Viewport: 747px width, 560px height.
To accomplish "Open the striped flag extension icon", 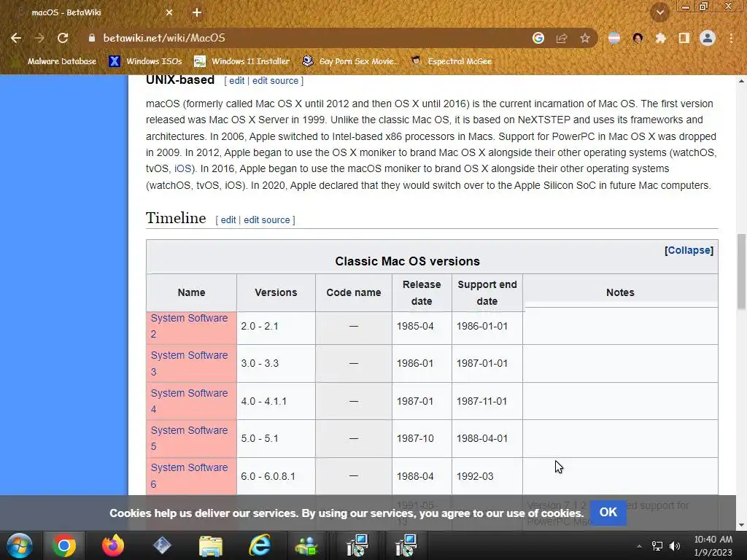I will (x=614, y=38).
